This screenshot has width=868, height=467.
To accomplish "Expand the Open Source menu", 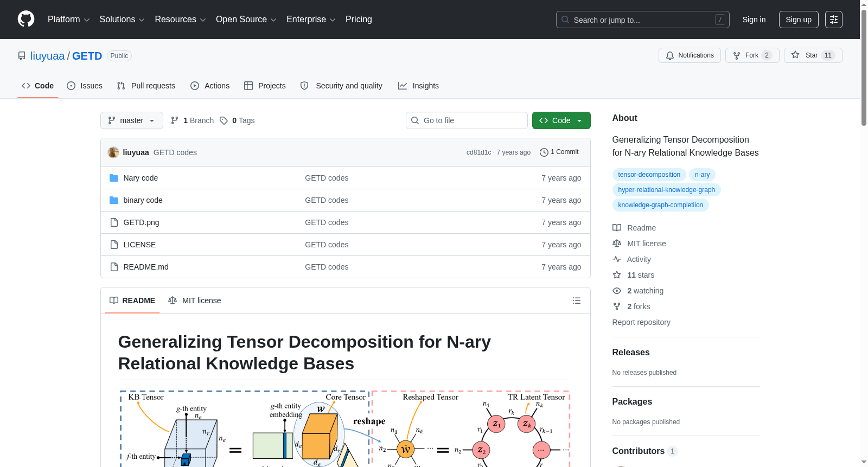I will point(246,20).
